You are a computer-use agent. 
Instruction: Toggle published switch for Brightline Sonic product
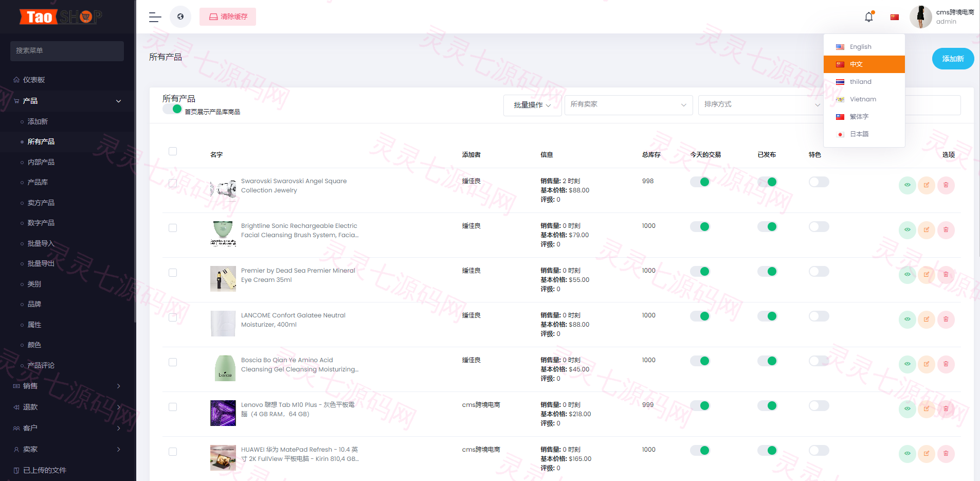767,226
